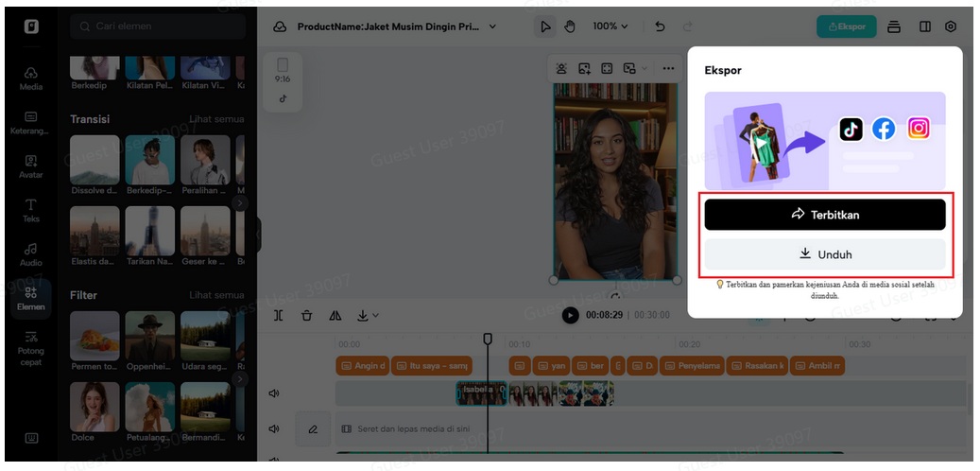Mute the video track with speaker icon
Image resolution: width=980 pixels, height=471 pixels.
[x=275, y=393]
